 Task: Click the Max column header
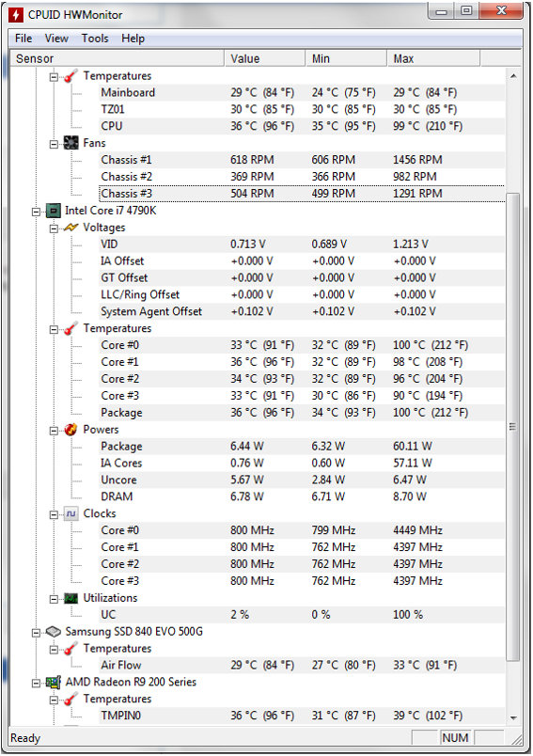(x=433, y=58)
